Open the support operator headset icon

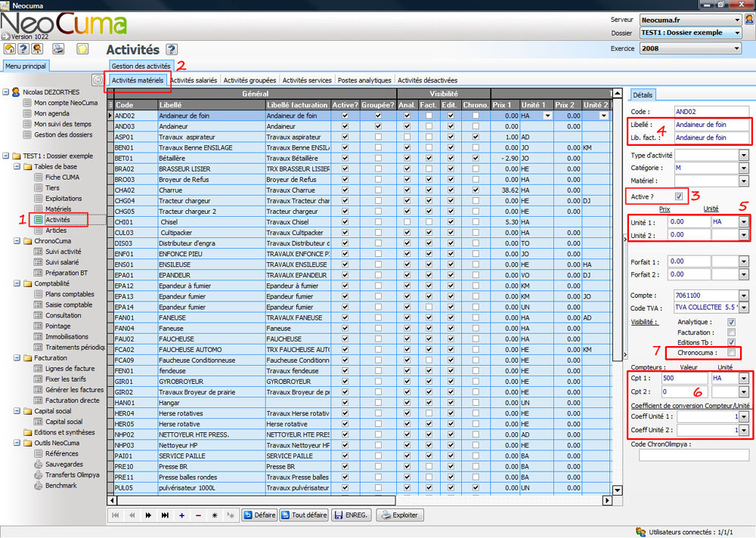tap(37, 48)
